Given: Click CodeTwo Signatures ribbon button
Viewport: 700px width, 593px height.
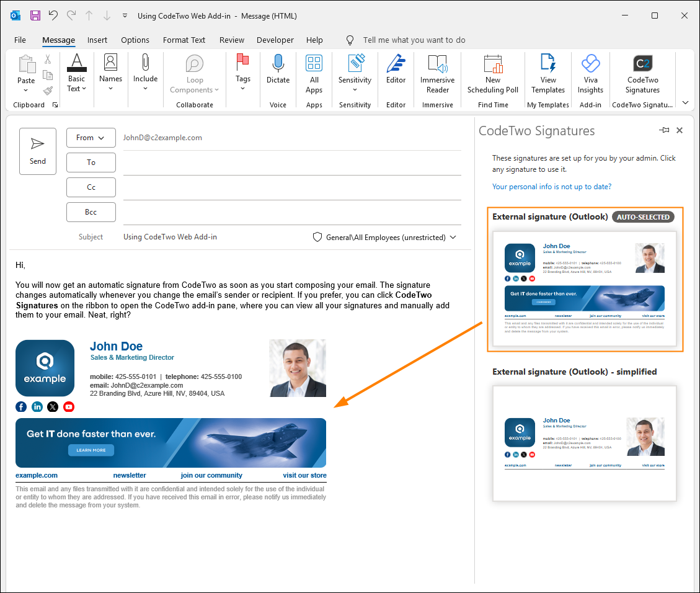Looking at the screenshot, I should click(643, 74).
